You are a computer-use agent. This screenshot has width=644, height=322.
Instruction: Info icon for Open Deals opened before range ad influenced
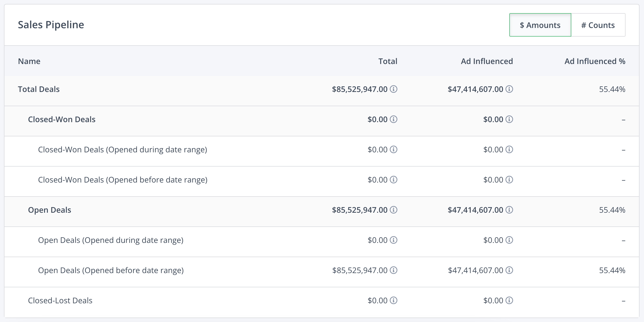pyautogui.click(x=509, y=270)
